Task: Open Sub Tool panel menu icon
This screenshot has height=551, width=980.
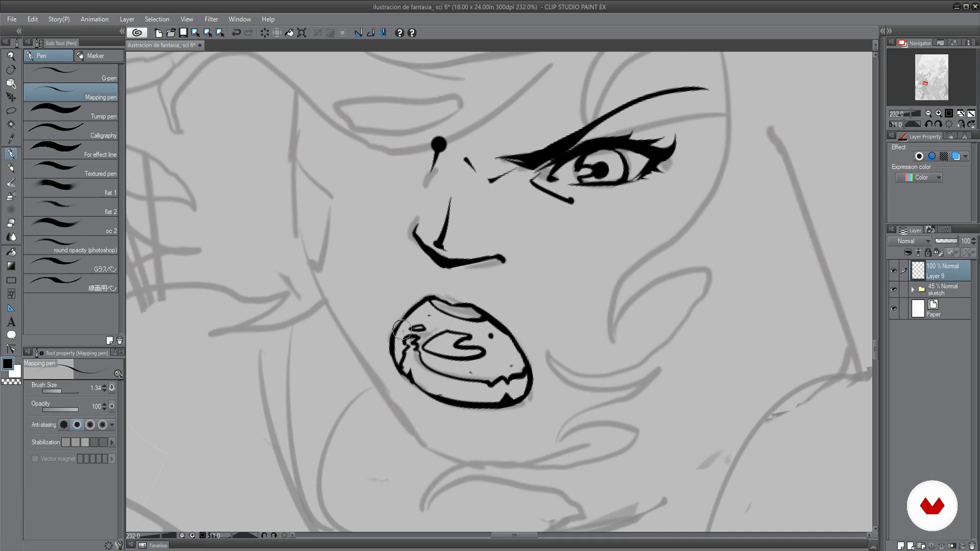Action: 28,42
